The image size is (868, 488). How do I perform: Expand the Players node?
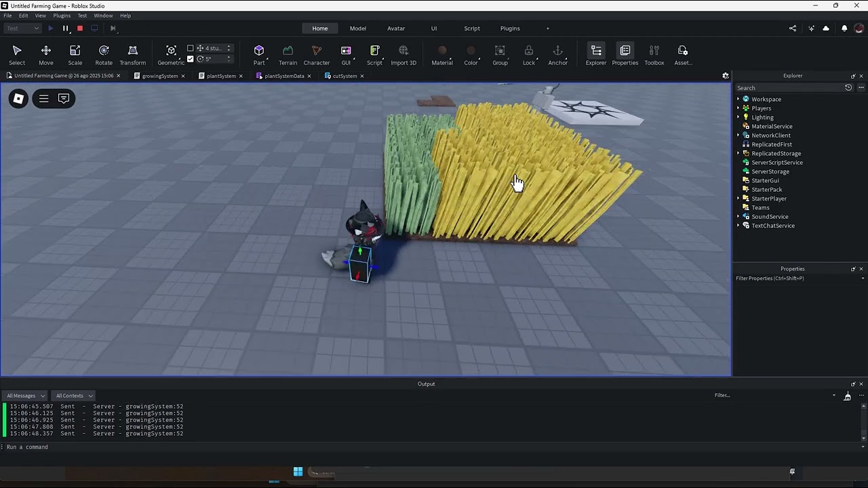pos(738,108)
